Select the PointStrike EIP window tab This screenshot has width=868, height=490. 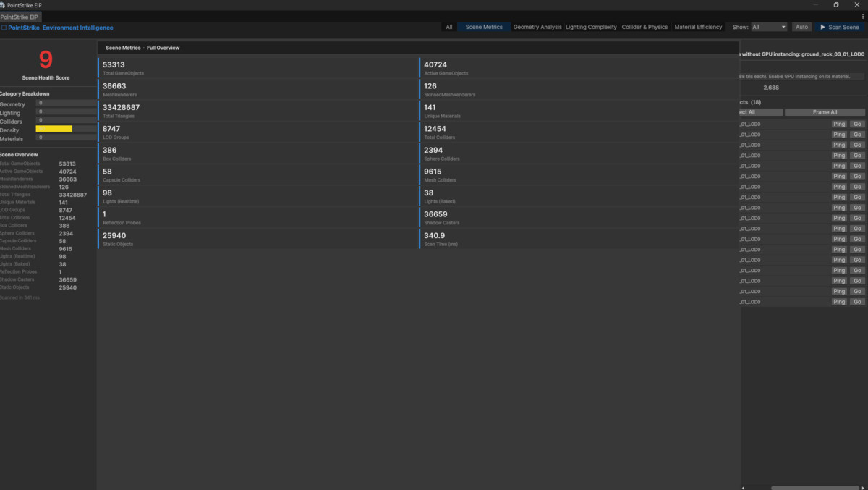tap(21, 17)
